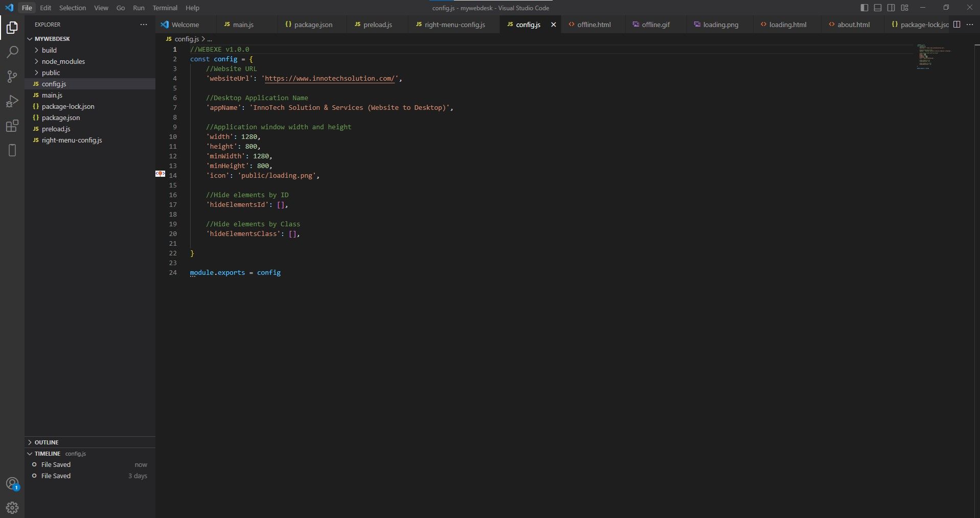Image resolution: width=980 pixels, height=518 pixels.
Task: Open Explorer's Views and More Actions ellipsis
Action: point(144,25)
